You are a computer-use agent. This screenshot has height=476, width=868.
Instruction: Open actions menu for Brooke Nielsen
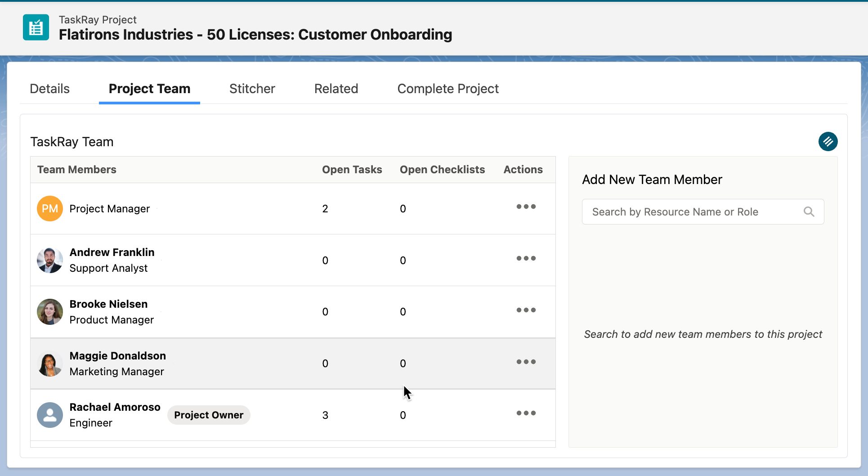526,310
